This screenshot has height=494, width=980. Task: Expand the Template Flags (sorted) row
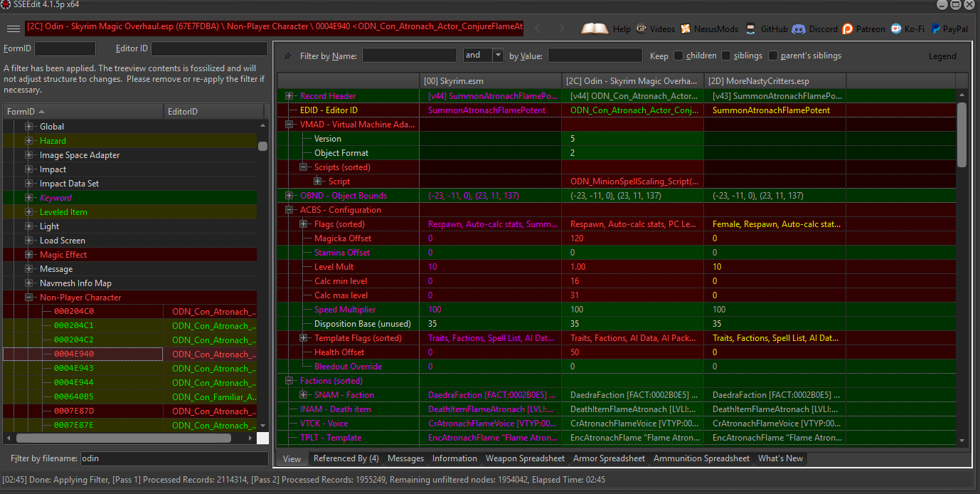coord(304,338)
